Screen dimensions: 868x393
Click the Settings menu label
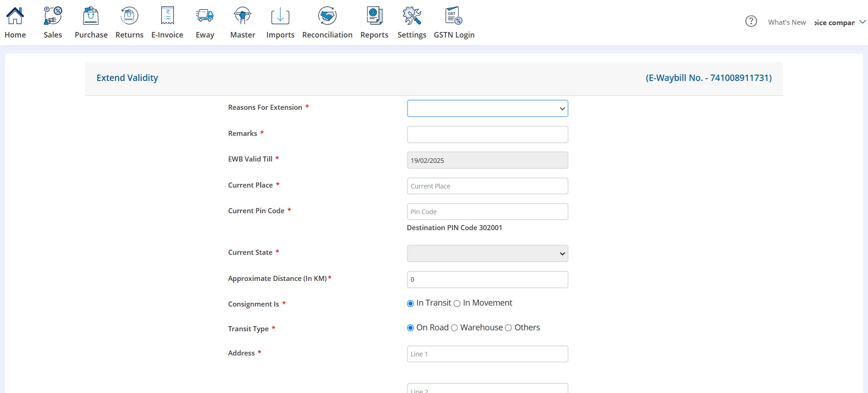click(412, 35)
